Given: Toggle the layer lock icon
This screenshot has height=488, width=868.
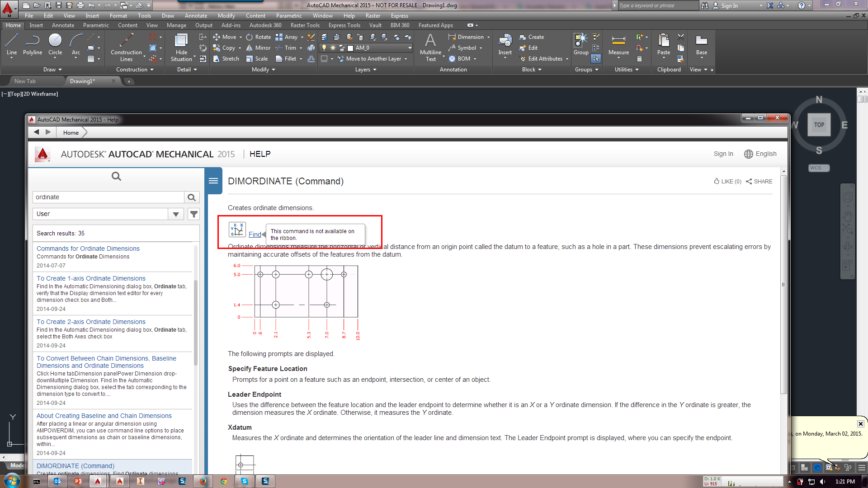Looking at the screenshot, I should point(341,48).
